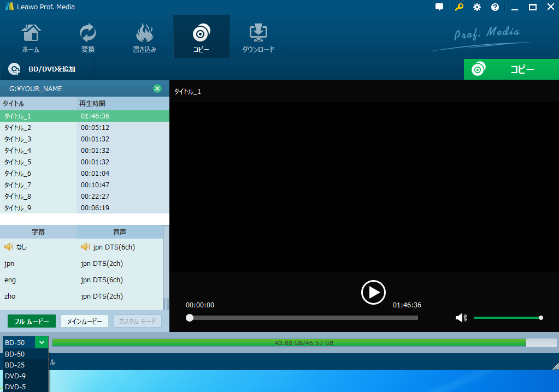This screenshot has height=392, width=559.
Task: Select the タイトル_8 row
Action: point(85,196)
